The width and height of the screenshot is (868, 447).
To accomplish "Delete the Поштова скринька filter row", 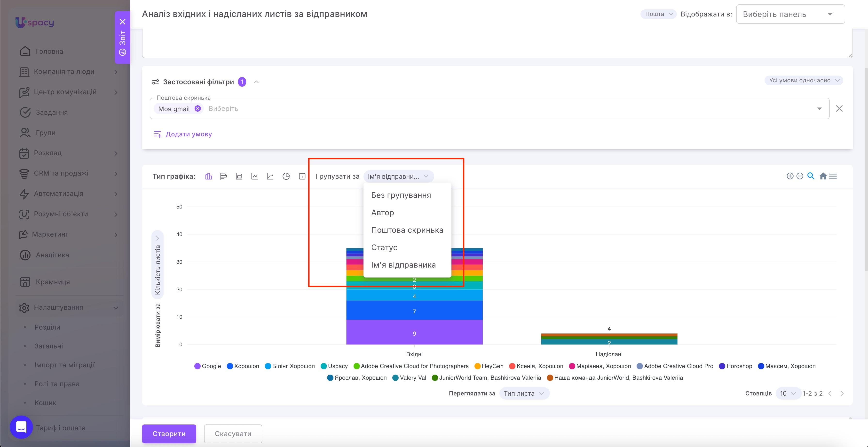I will (839, 108).
